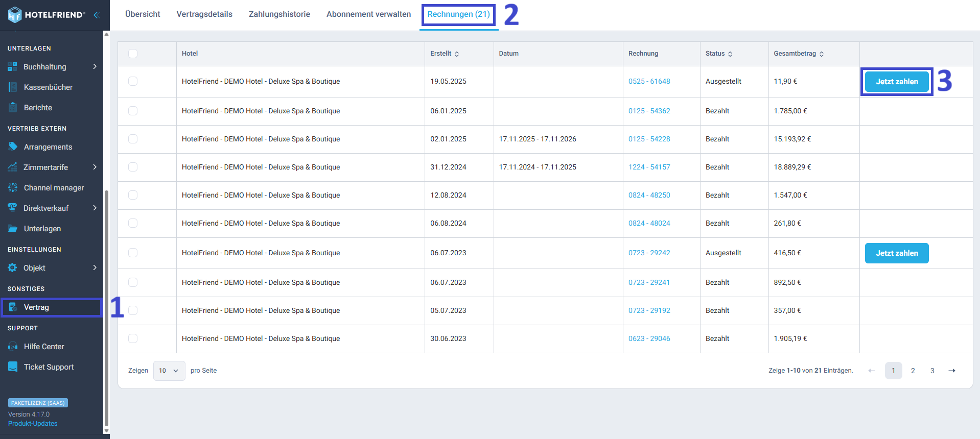Image resolution: width=980 pixels, height=439 pixels.
Task: Open invoice link 0723 - 29192
Action: click(x=649, y=310)
